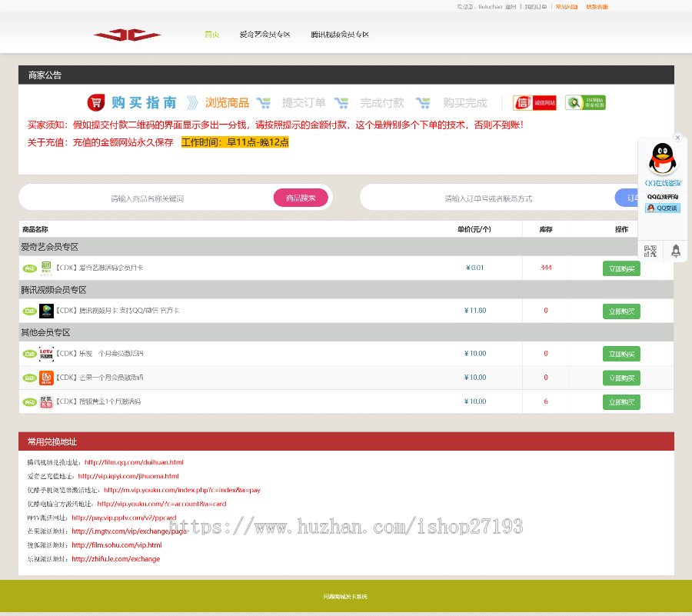Click the green 自动 badge on 芒果 row

29,378
